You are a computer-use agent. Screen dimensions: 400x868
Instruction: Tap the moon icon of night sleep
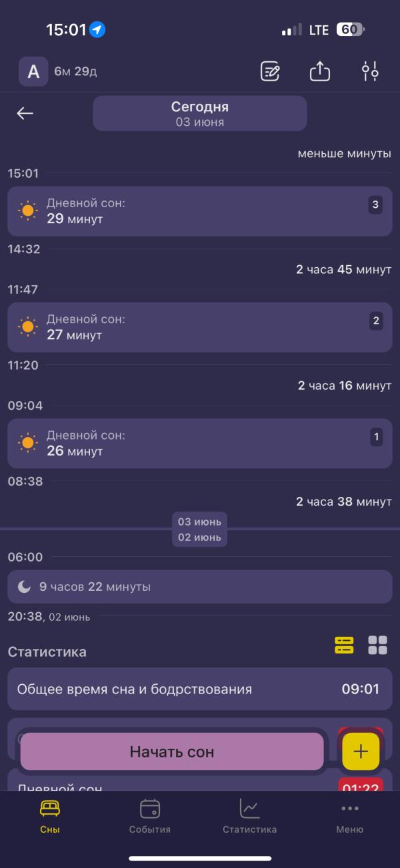pos(24,587)
